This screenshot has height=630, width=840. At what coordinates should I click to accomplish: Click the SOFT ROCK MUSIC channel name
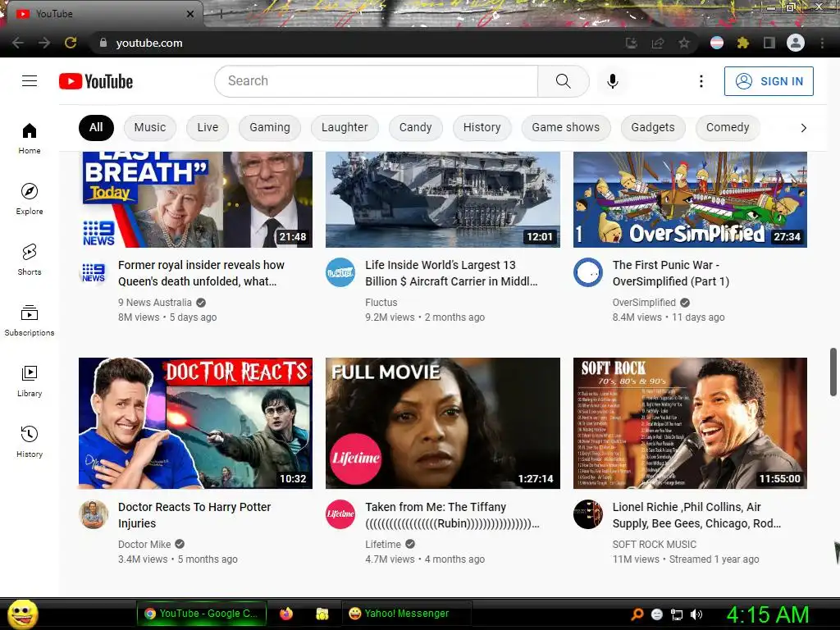654,545
